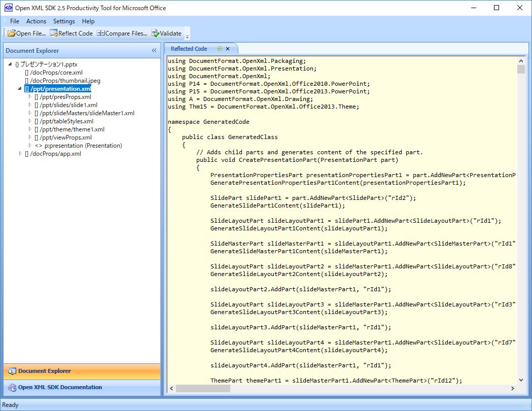Click the part icon beside slideMaster1.xml
The image size is (532, 411).
(x=37, y=113)
